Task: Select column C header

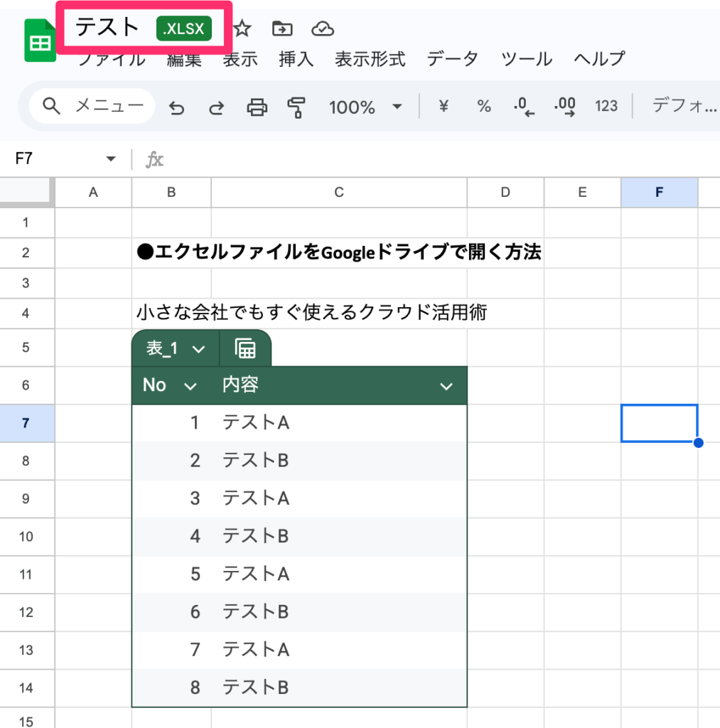Action: pyautogui.click(x=339, y=192)
